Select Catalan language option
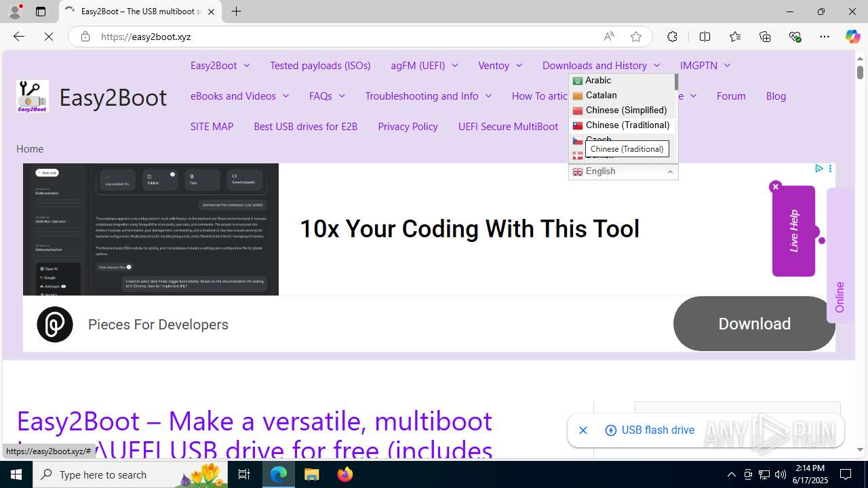 (x=621, y=96)
